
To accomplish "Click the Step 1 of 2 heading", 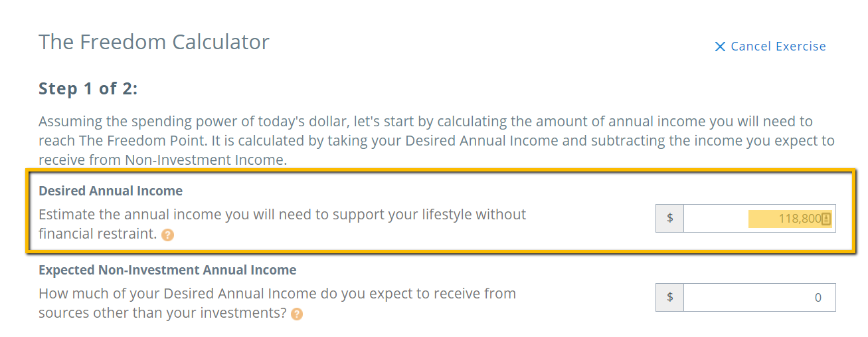I will tap(88, 88).
